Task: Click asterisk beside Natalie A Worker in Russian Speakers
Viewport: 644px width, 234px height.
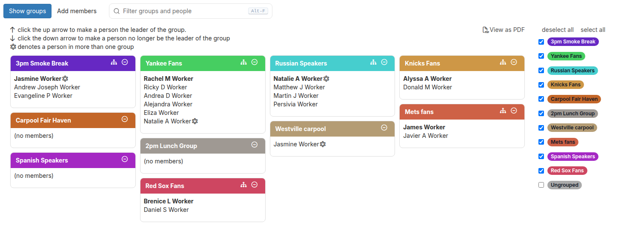Action: [326, 79]
